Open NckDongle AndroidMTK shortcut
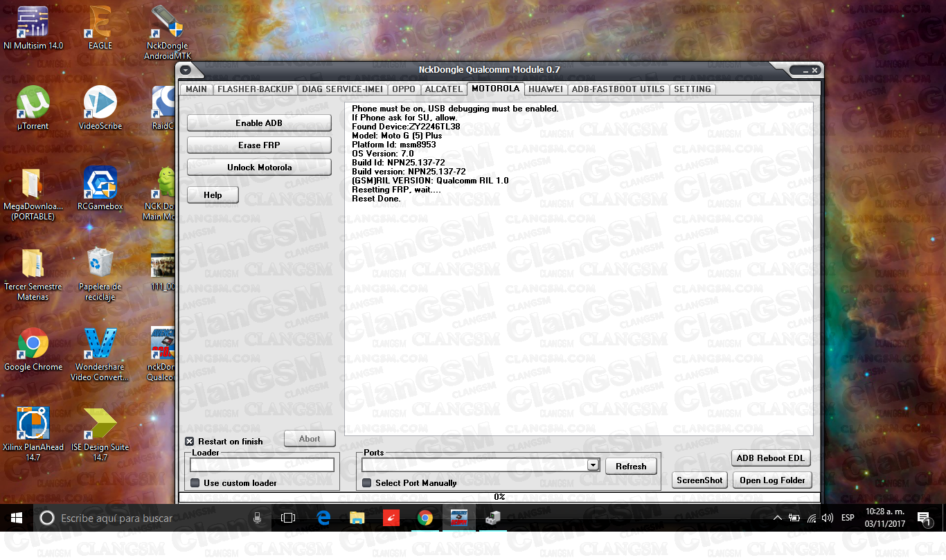 point(167,33)
